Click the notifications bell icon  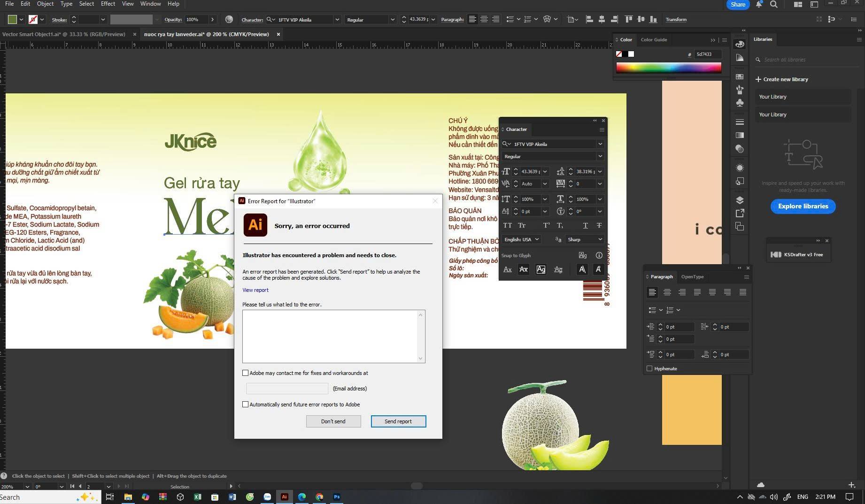(x=758, y=4)
